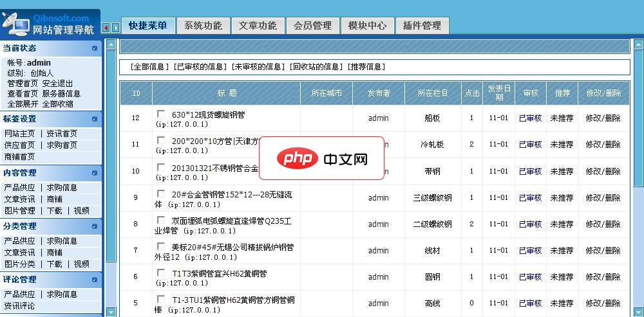Viewport: 644px width, 317px height.
Task: Click right page scrollbar down arrow
Action: click(638, 311)
